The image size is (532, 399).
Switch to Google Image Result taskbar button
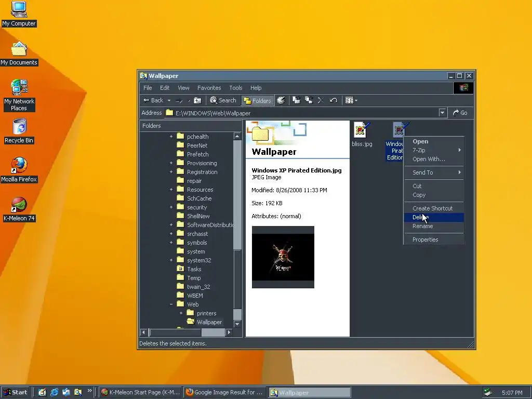click(x=225, y=393)
